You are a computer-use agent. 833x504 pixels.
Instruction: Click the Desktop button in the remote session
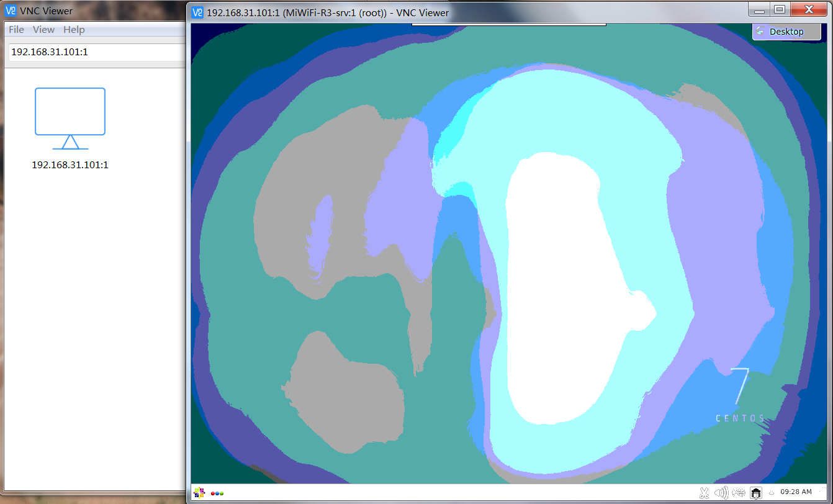click(x=786, y=32)
